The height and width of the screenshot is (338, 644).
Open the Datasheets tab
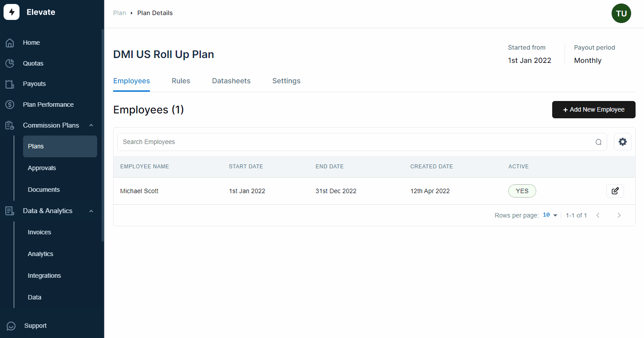click(x=231, y=81)
